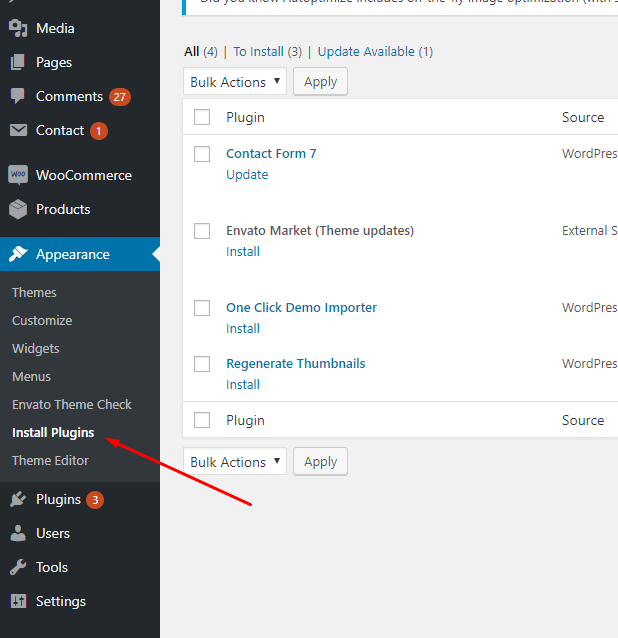This screenshot has width=618, height=638.
Task: Click the Tools wrench icon
Action: click(18, 567)
